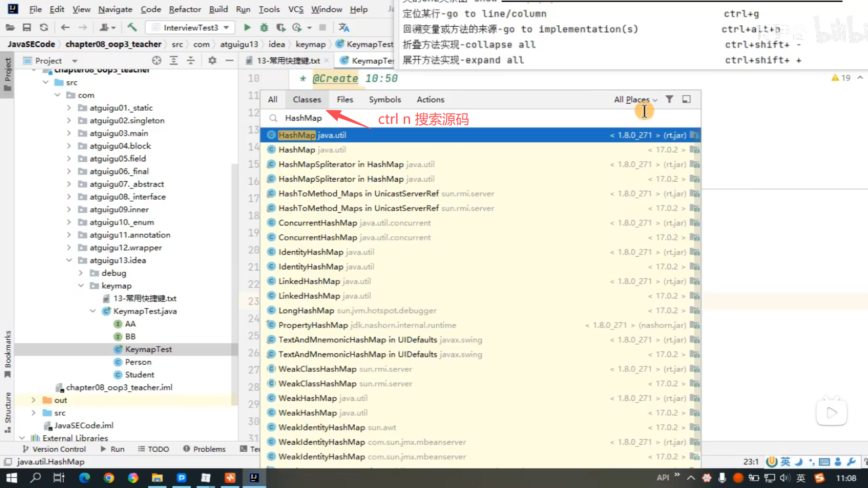Open the Refactor menu
Viewport: 868px width, 488px height.
click(185, 9)
